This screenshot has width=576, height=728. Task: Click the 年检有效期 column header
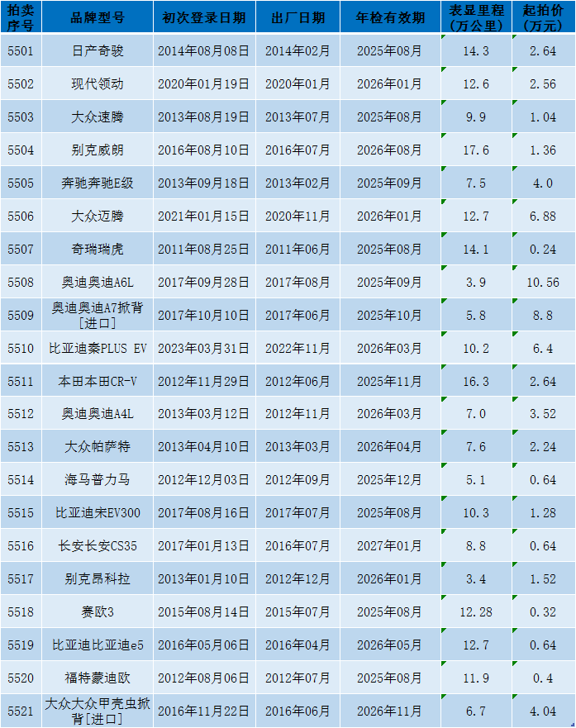(x=390, y=17)
